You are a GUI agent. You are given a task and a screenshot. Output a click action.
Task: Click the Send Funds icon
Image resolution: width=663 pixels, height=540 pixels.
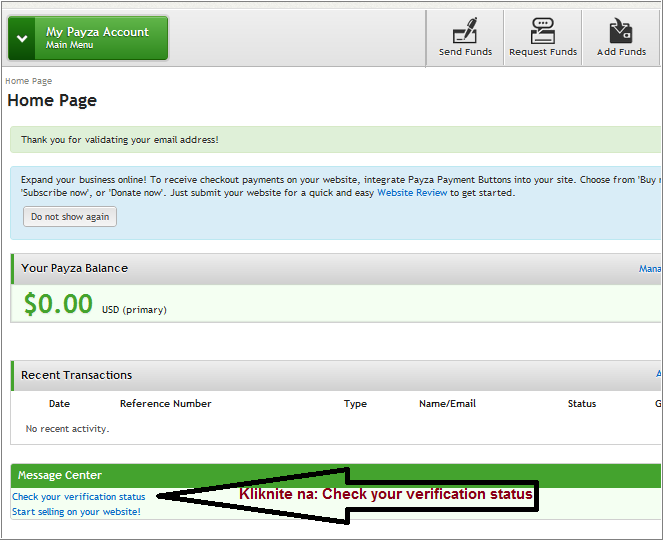[465, 37]
